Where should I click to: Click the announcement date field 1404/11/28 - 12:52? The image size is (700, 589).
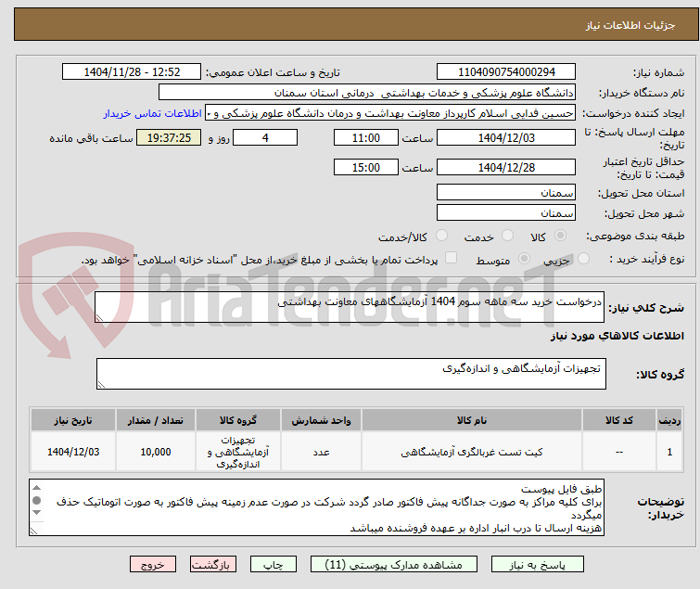coord(132,72)
